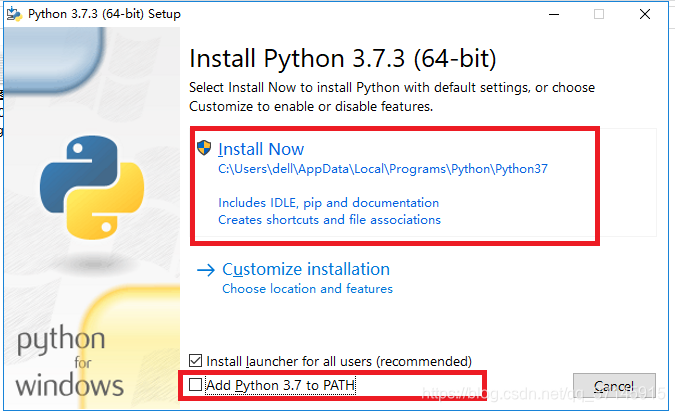The image size is (675, 412).
Task: Click the 'python for windows' branding text
Action: tap(70, 361)
